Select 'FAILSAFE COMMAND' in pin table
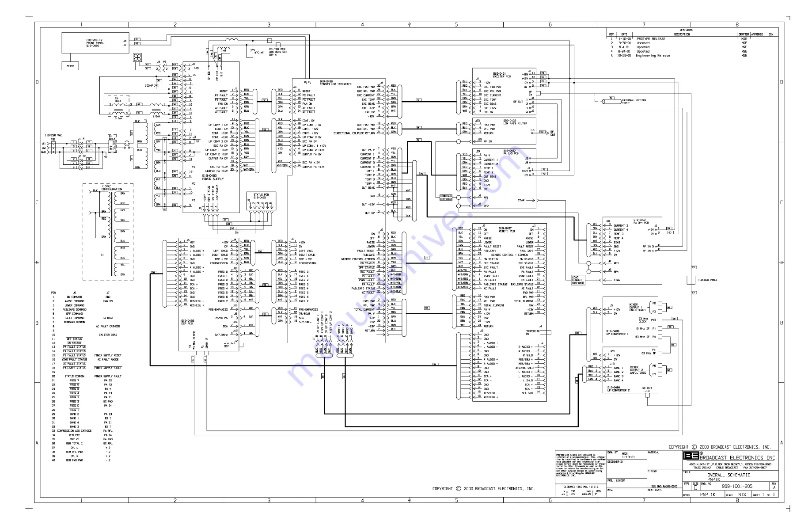 pyautogui.click(x=75, y=309)
